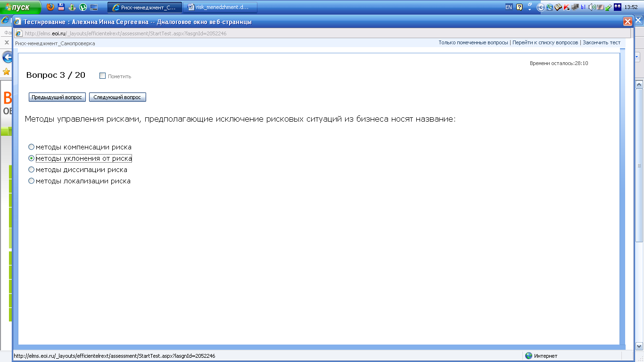Viewport: 644px width, 362px height.
Task: Launch Firefox from the quick launch bar
Action: point(50,7)
